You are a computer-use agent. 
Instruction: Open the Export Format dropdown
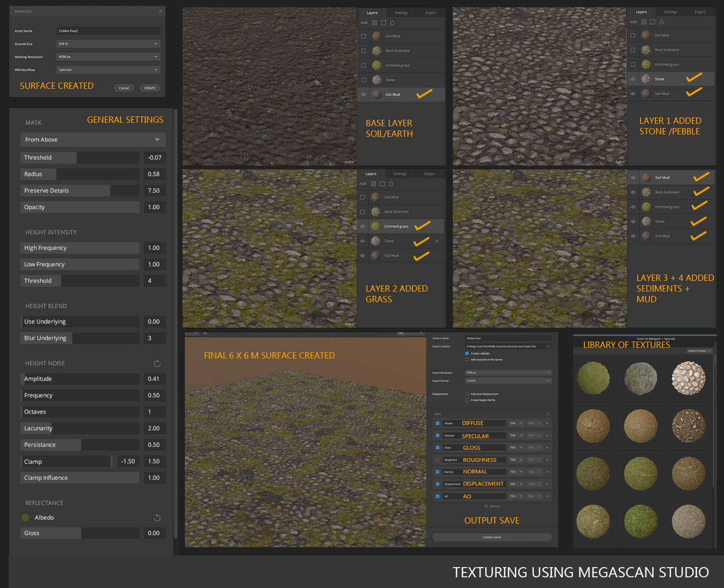pyautogui.click(x=508, y=381)
